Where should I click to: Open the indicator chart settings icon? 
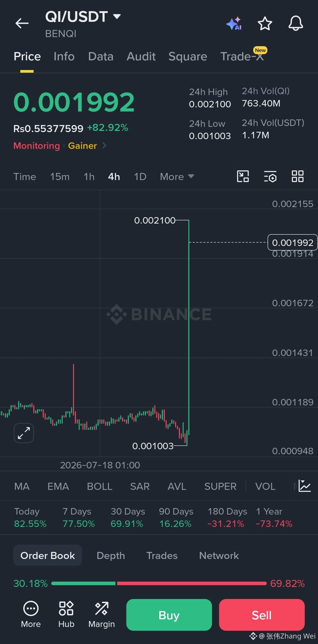coord(304,486)
